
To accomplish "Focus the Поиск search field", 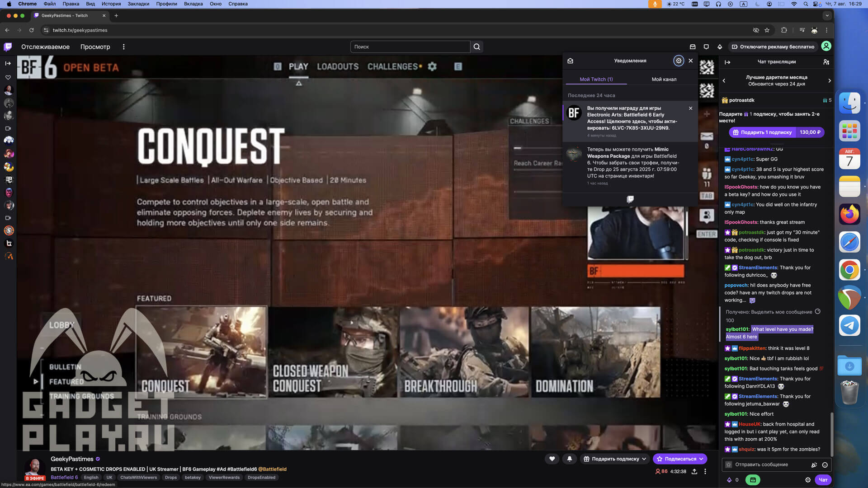I will click(x=410, y=47).
